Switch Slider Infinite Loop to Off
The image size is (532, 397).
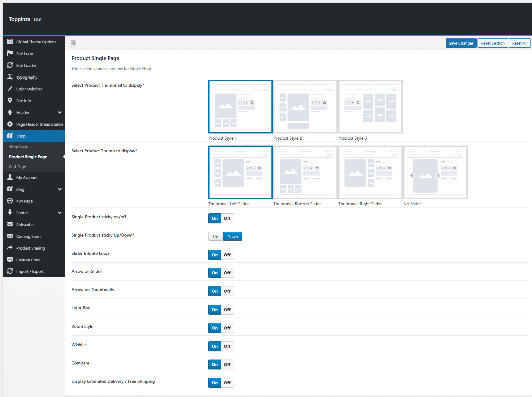227,255
